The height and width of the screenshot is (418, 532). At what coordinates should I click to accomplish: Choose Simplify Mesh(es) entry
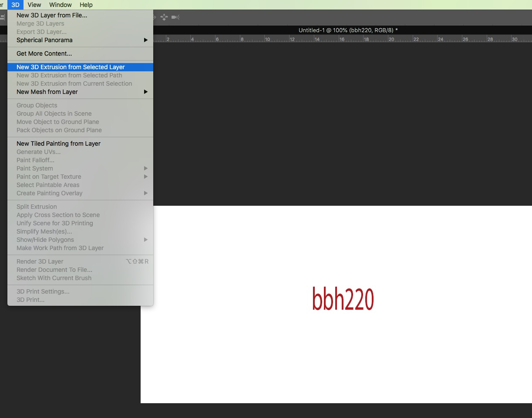pyautogui.click(x=80, y=231)
